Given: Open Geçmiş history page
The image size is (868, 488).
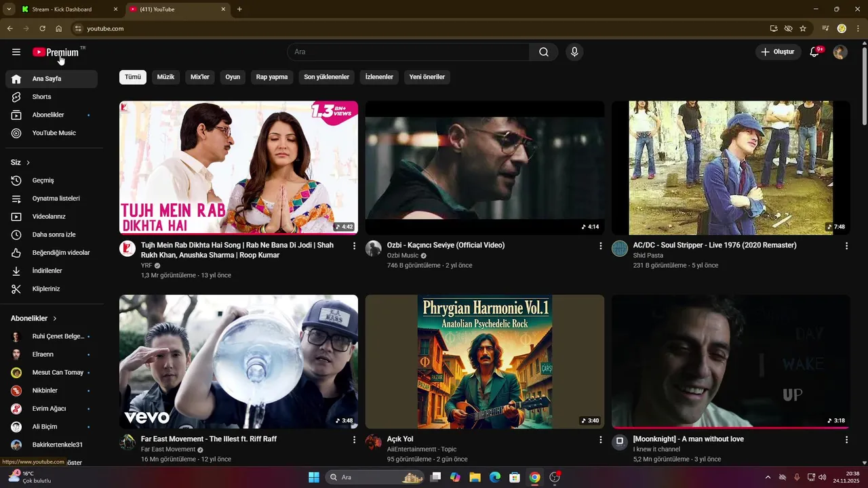Looking at the screenshot, I should pos(52,180).
